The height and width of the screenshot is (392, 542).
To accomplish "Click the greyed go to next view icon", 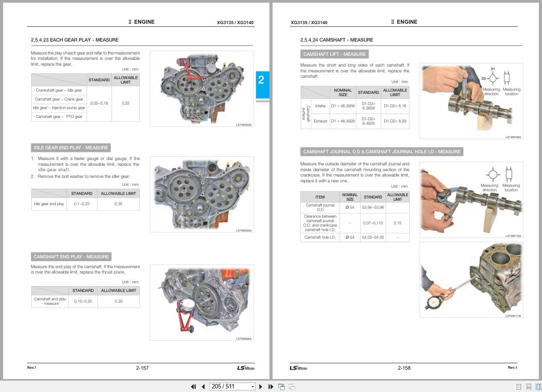I will pyautogui.click(x=292, y=387).
